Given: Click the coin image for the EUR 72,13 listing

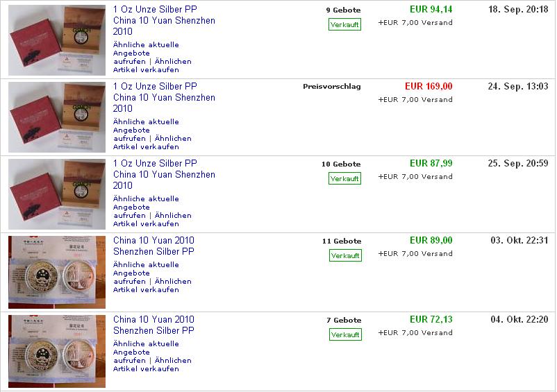Looking at the screenshot, I should [x=57, y=351].
